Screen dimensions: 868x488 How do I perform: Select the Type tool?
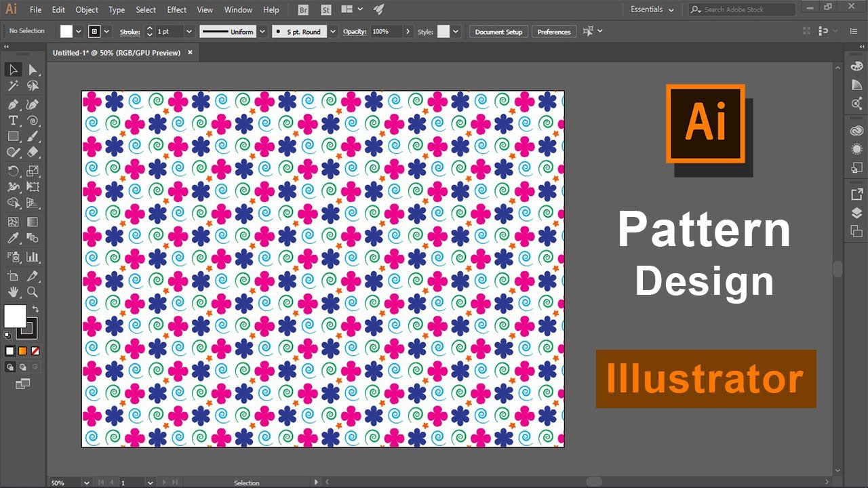13,121
